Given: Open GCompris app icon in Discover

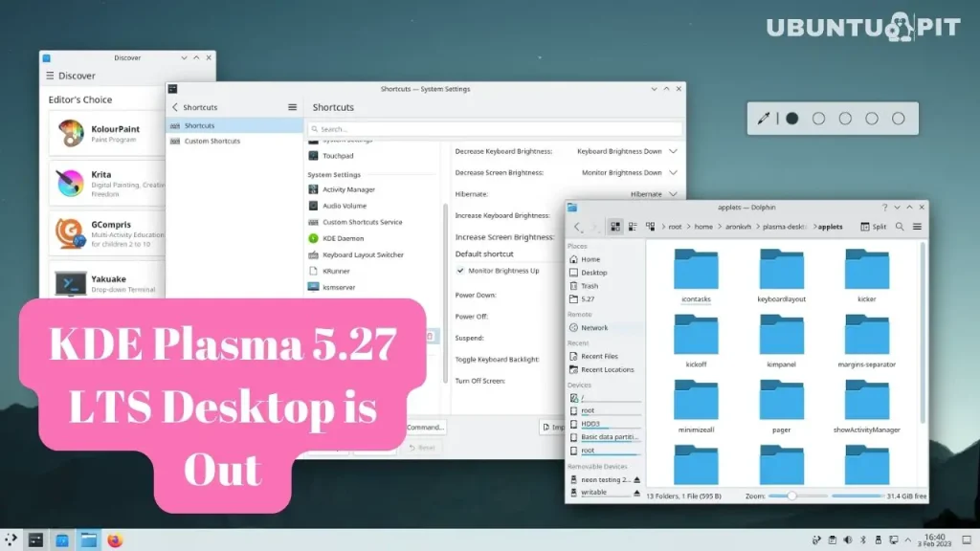Looking at the screenshot, I should [70, 233].
